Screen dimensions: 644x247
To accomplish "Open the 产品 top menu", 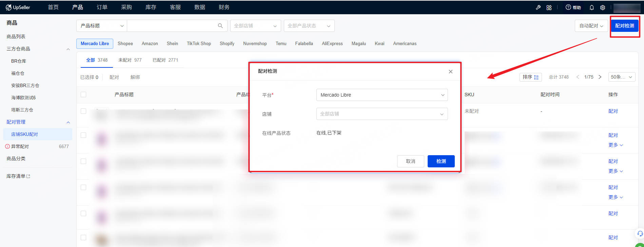I will click(78, 7).
